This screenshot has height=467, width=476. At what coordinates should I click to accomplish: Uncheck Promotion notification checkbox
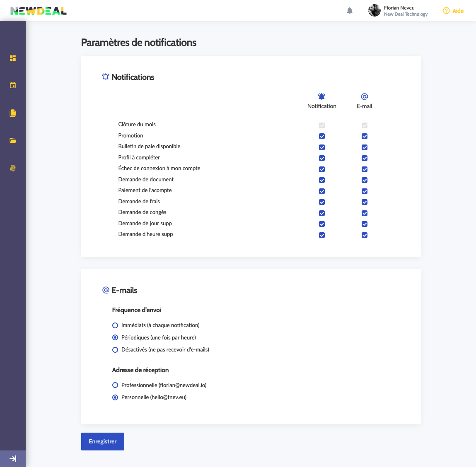pos(322,136)
